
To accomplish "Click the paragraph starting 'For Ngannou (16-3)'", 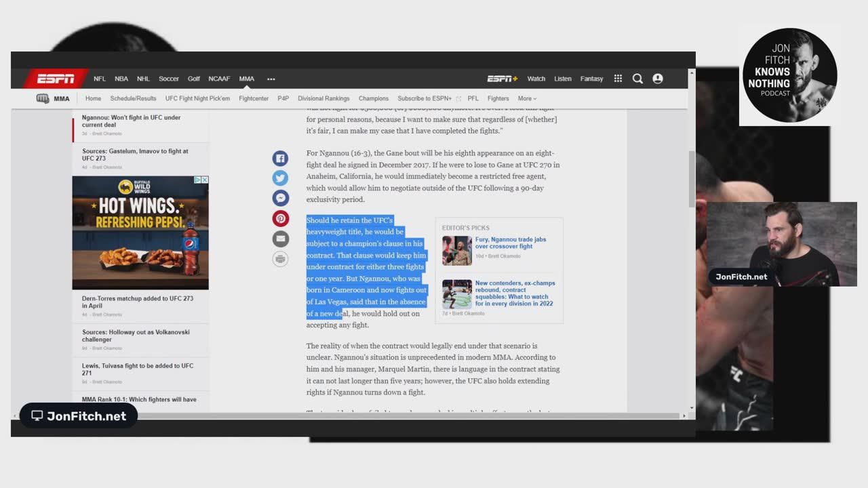I will pyautogui.click(x=433, y=176).
